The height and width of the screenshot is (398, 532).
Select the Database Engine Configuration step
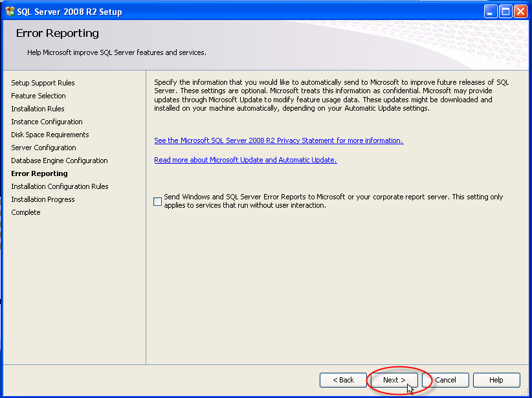coord(60,160)
